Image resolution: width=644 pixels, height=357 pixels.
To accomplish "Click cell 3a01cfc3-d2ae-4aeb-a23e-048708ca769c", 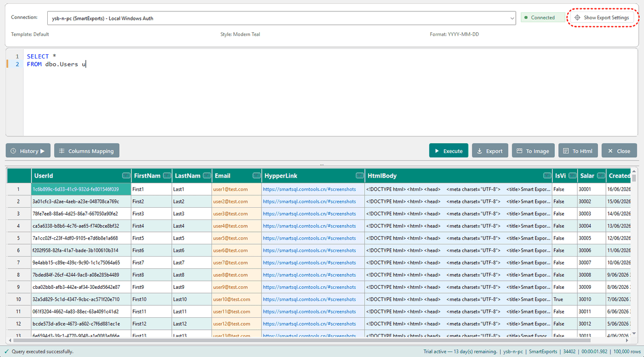I will click(81, 201).
